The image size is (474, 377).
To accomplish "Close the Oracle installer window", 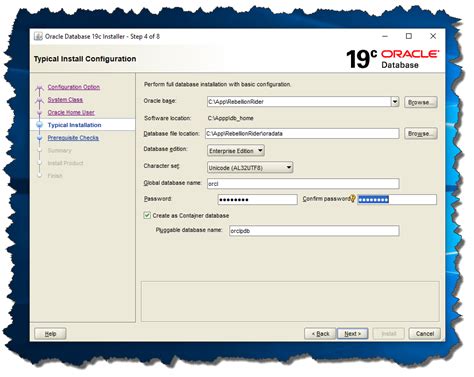I will [x=433, y=36].
